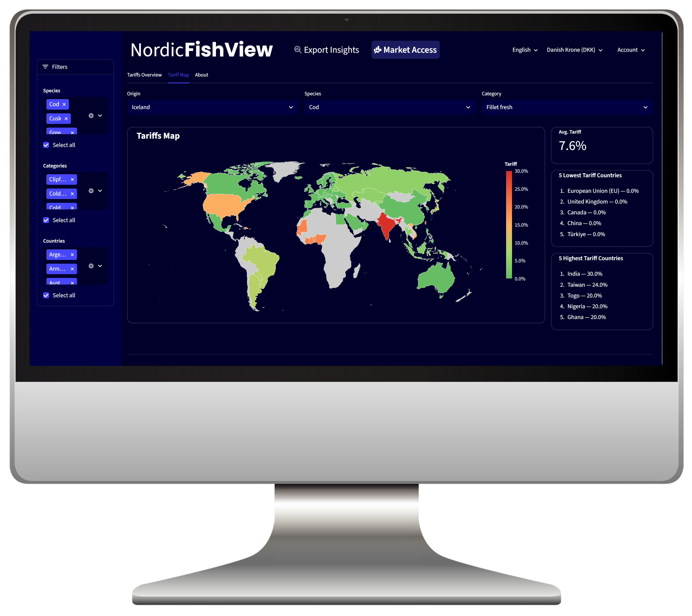
Task: Open the About tab
Action: [x=201, y=75]
